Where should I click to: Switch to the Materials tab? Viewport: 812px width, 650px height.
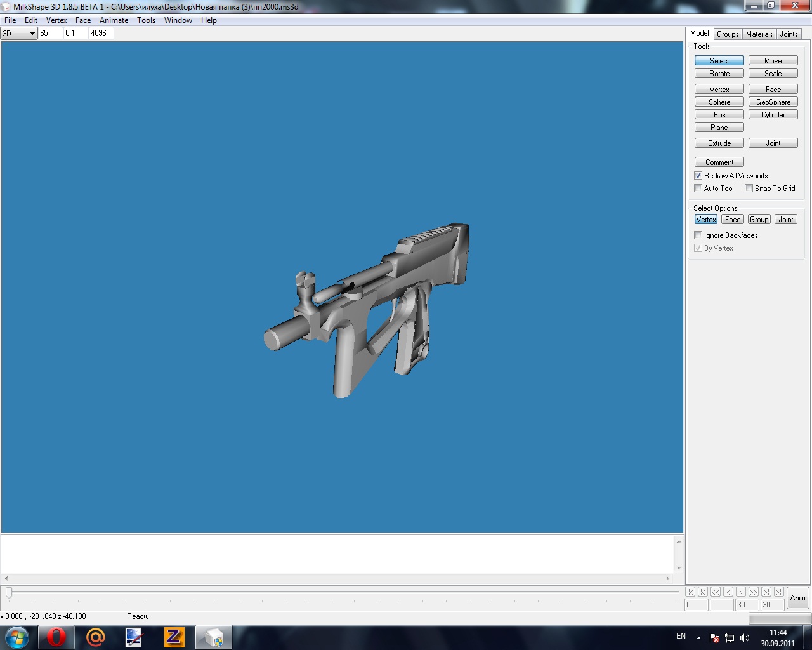click(x=759, y=34)
